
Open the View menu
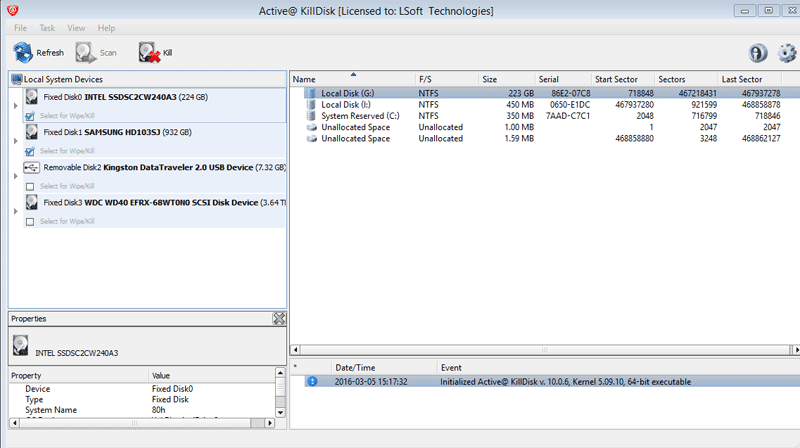[x=76, y=28]
